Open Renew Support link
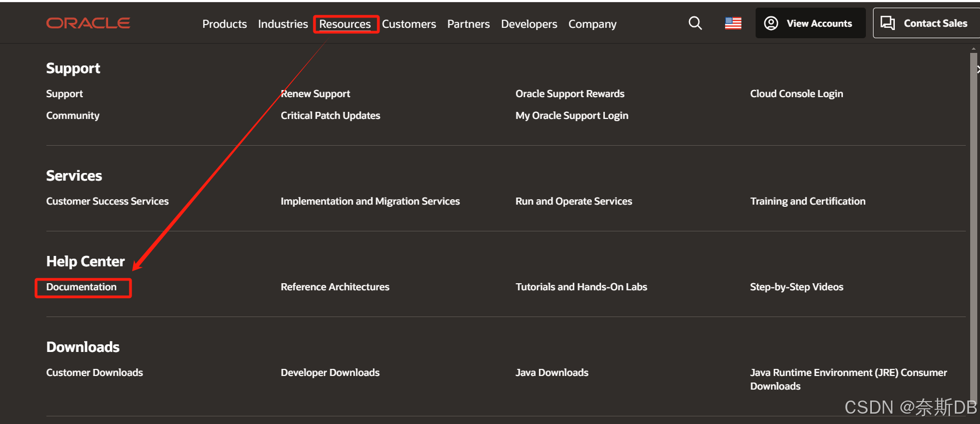The image size is (980, 424). 316,94
